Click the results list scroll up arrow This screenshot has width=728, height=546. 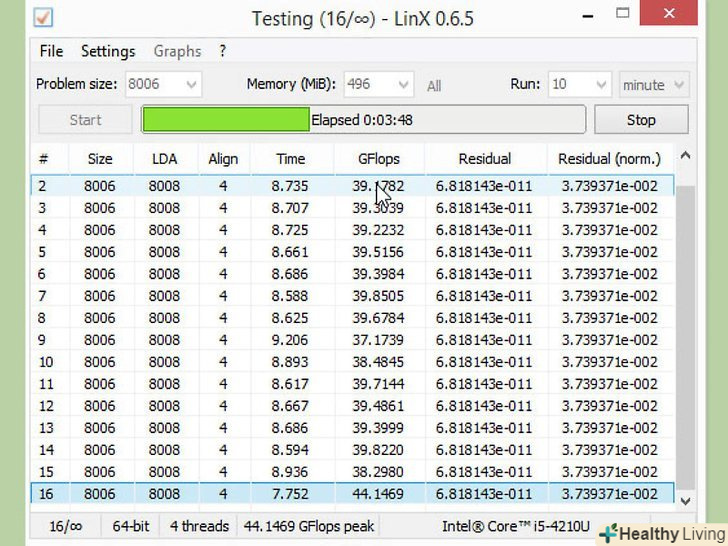[685, 156]
